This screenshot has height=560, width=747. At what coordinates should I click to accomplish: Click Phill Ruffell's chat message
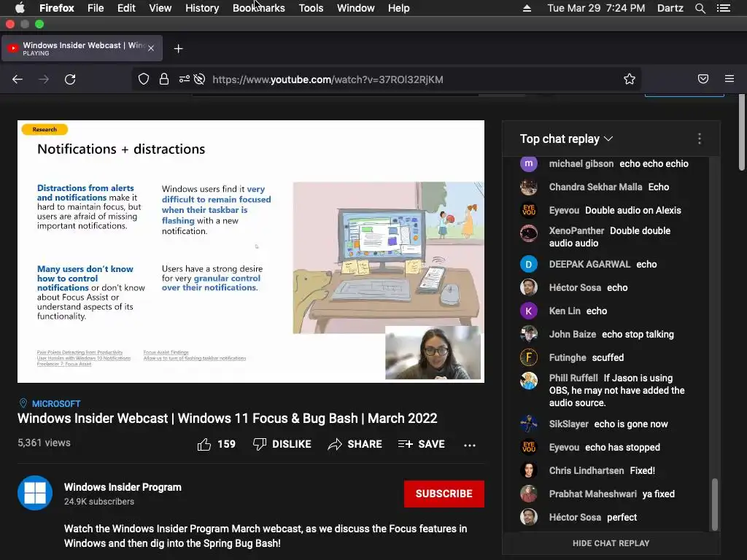(617, 391)
